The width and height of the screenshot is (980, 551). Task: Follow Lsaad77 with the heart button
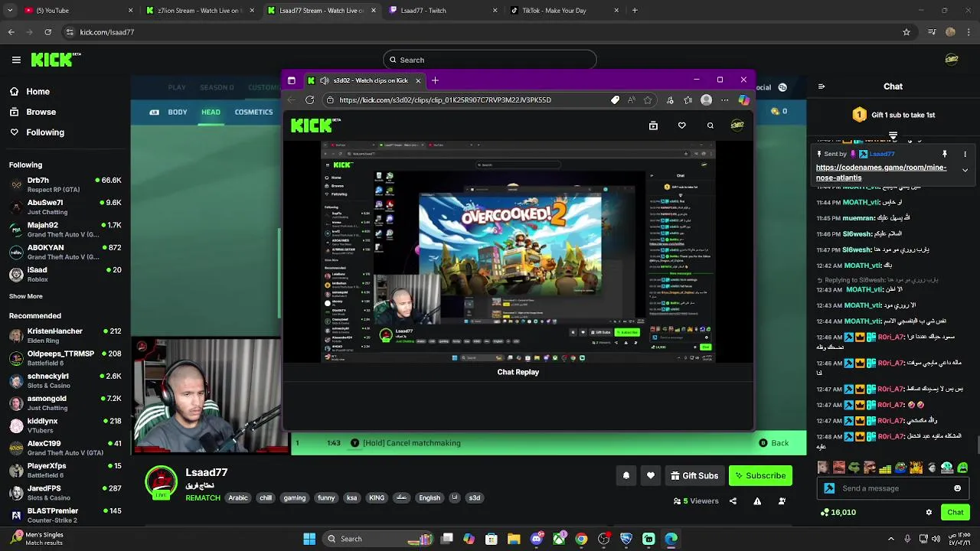point(651,475)
